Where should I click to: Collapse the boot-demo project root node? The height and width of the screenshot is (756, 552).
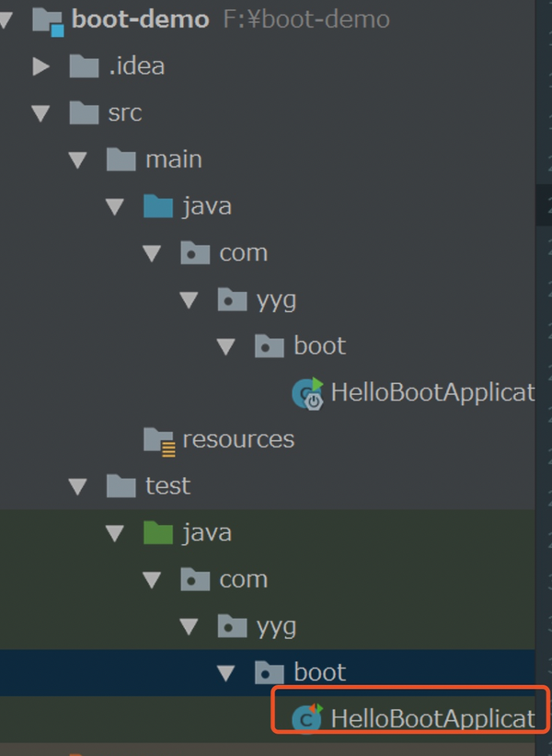pyautogui.click(x=7, y=17)
